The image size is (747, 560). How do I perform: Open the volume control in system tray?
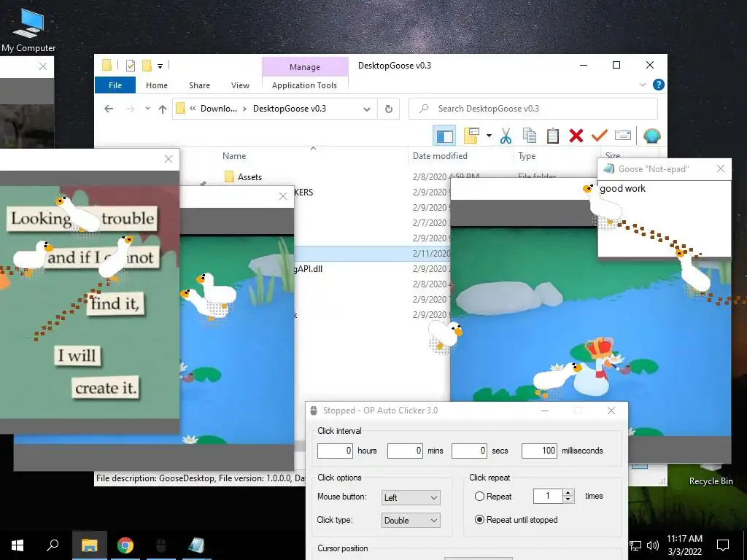653,545
